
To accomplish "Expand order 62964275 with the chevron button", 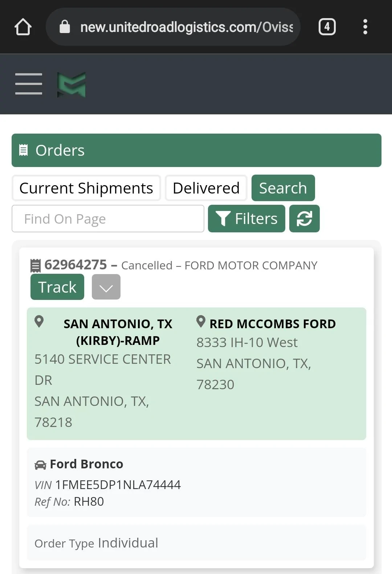I will pos(106,287).
